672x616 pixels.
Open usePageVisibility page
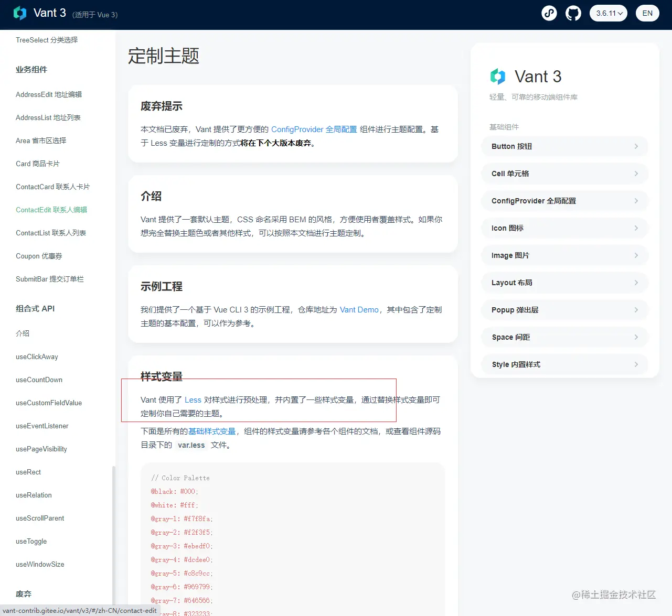tap(41, 449)
